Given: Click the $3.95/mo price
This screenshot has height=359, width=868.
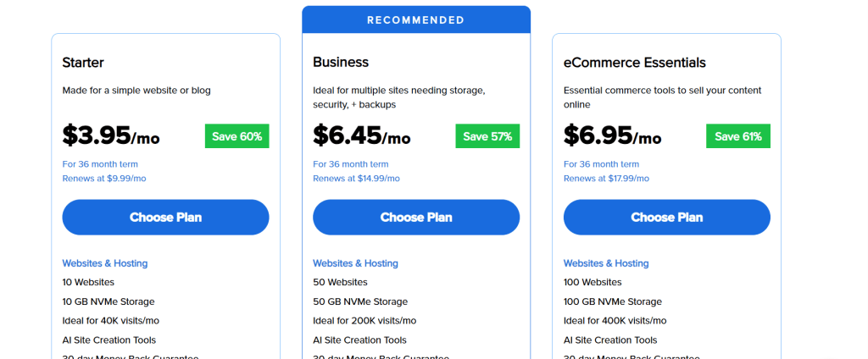Looking at the screenshot, I should click(x=110, y=135).
